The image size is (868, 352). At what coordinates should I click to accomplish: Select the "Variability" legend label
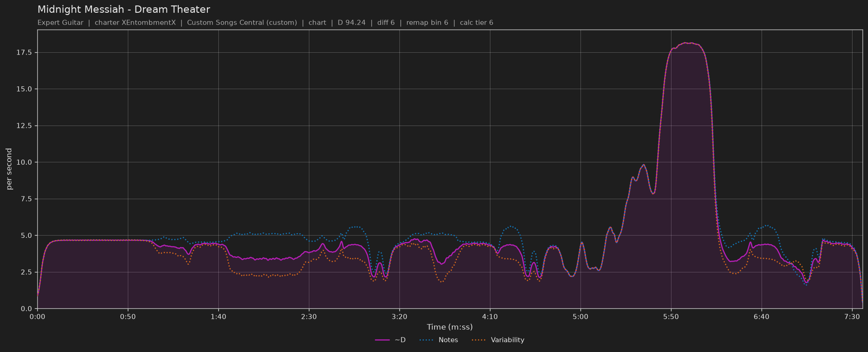point(507,340)
